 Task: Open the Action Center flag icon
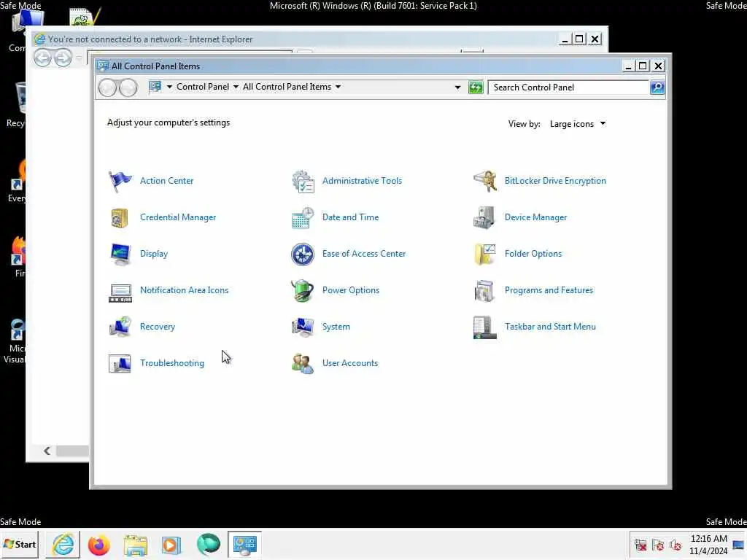coord(120,181)
